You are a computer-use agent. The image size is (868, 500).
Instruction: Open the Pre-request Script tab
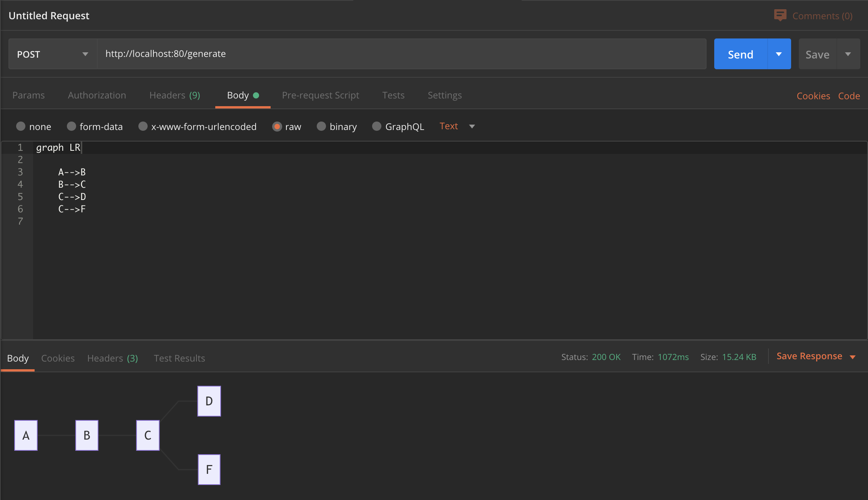pos(321,95)
